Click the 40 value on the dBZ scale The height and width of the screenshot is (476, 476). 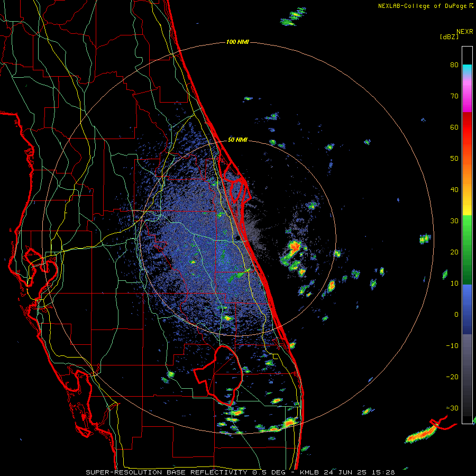[454, 190]
